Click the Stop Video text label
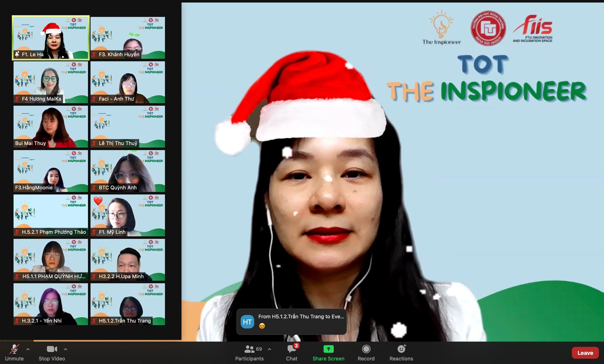The width and height of the screenshot is (604, 364). click(52, 359)
